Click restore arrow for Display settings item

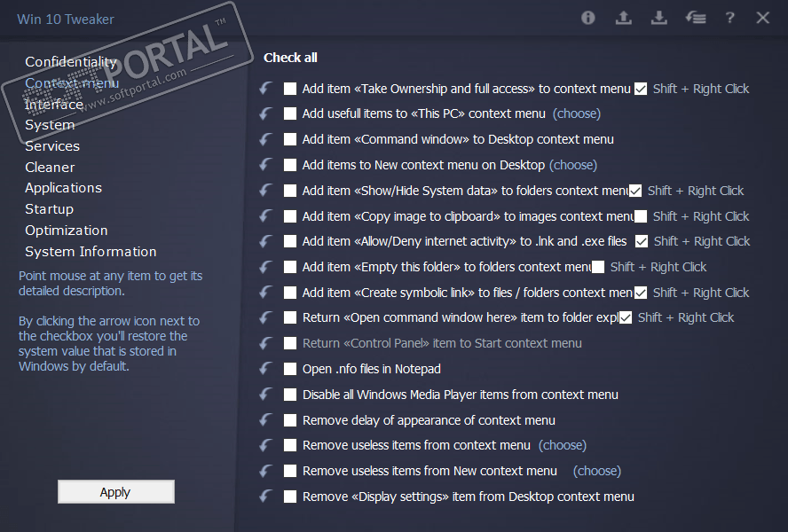tap(266, 497)
